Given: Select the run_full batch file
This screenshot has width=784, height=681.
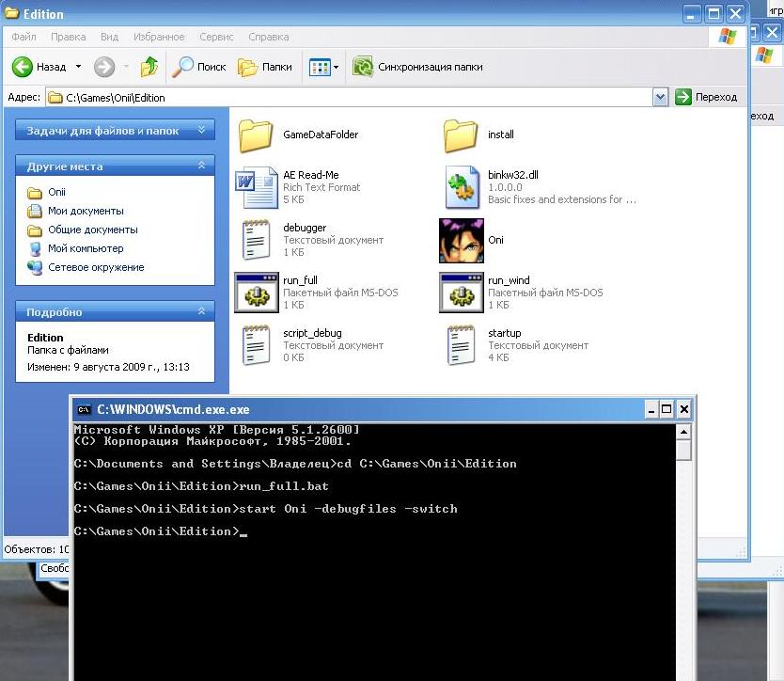Looking at the screenshot, I should point(256,293).
